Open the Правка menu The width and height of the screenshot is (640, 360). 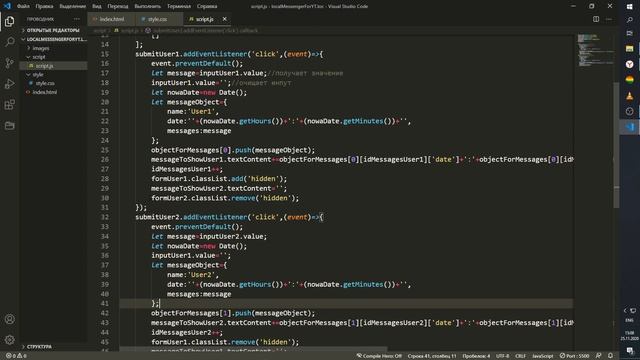44,6
